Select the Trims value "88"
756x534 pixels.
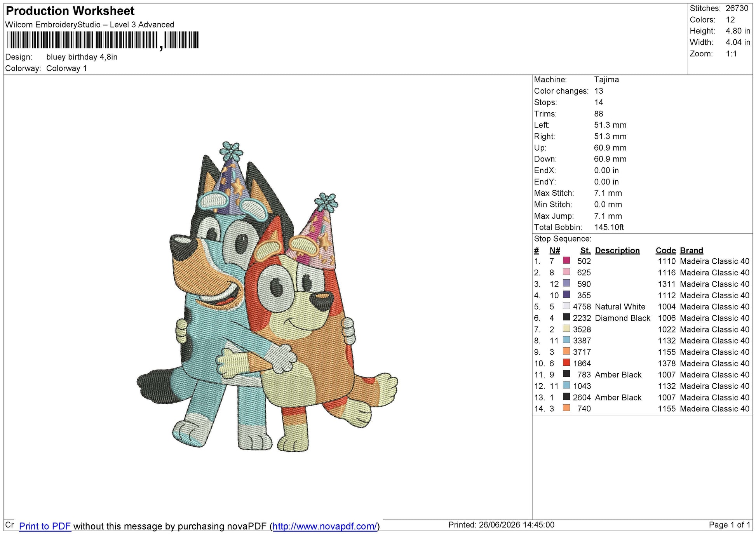599,114
